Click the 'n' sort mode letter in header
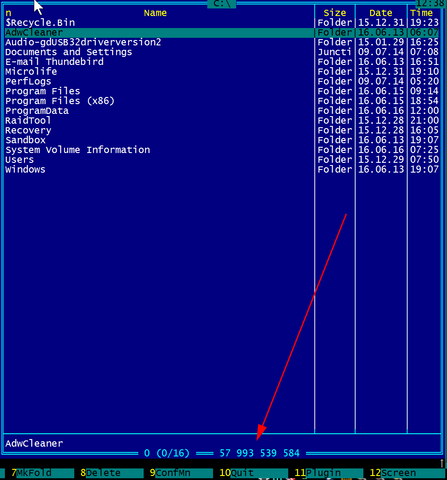447x480 pixels. pyautogui.click(x=8, y=13)
